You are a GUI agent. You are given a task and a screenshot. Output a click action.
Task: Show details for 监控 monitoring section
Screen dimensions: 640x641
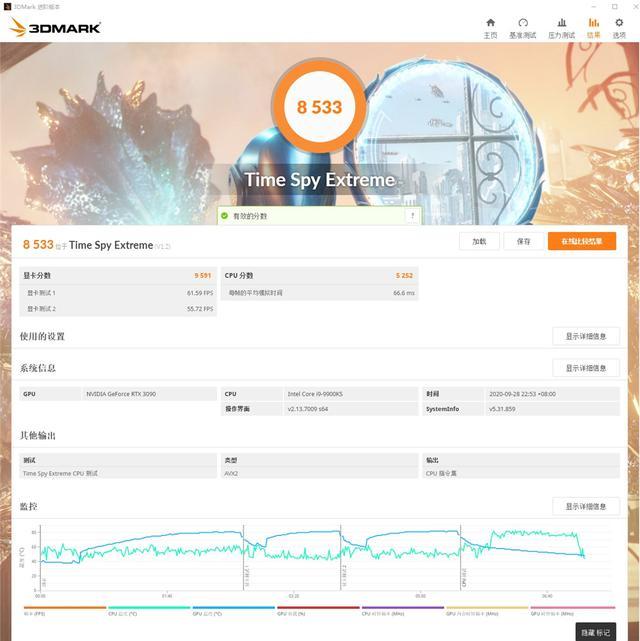click(x=586, y=506)
